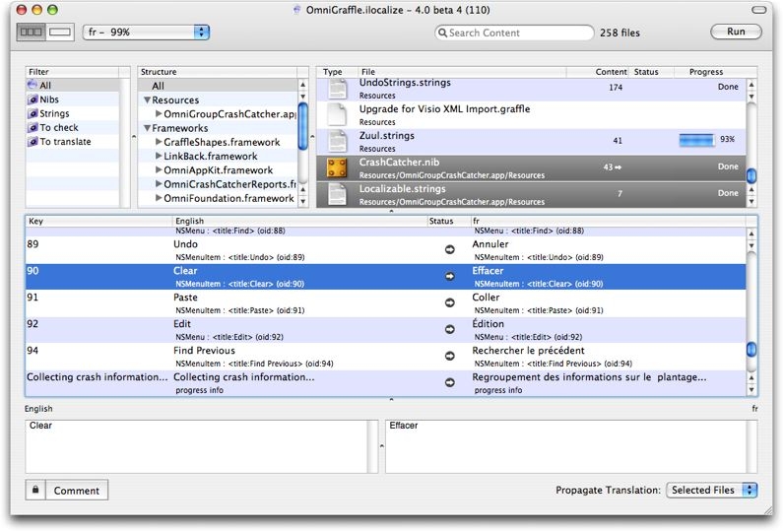The image size is (783, 532).
Task: Collapse the Resources tree node
Action: (x=147, y=100)
